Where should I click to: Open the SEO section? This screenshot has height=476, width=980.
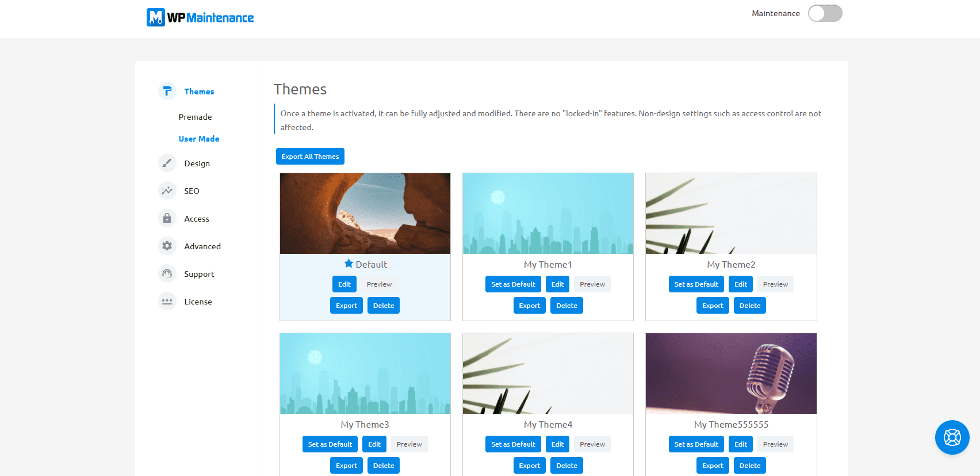[192, 191]
